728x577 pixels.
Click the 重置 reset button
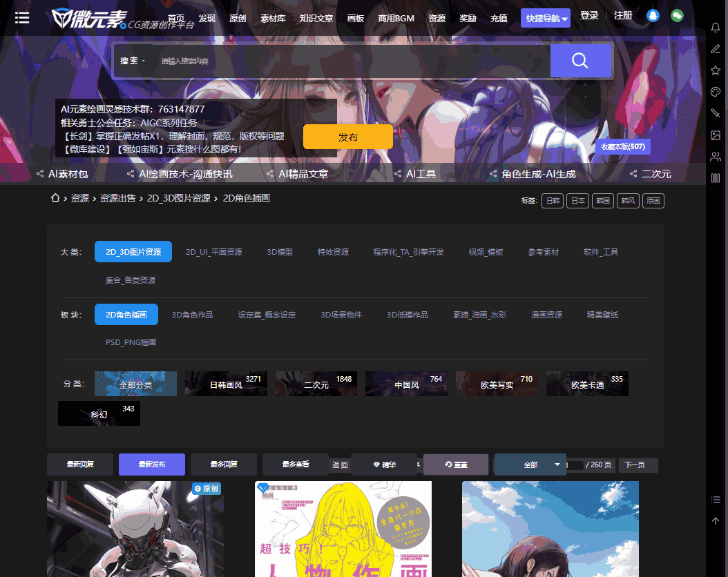(x=456, y=464)
